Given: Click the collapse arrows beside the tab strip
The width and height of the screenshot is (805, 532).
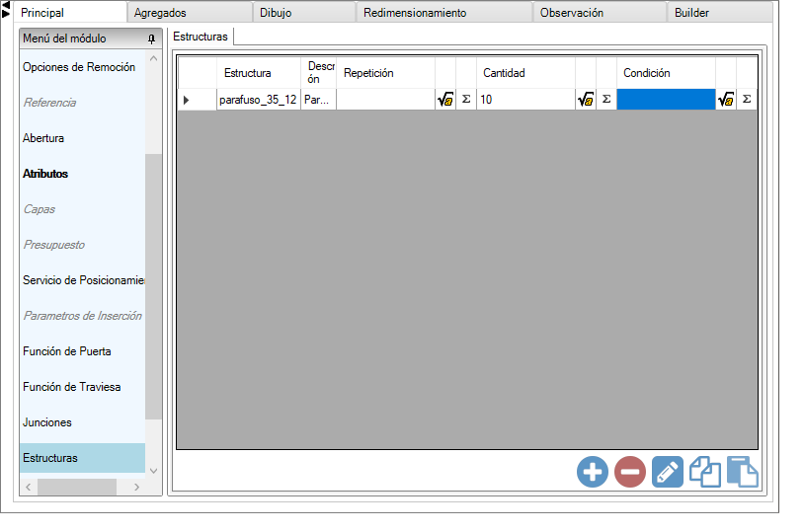Looking at the screenshot, I should pyautogui.click(x=6, y=9).
